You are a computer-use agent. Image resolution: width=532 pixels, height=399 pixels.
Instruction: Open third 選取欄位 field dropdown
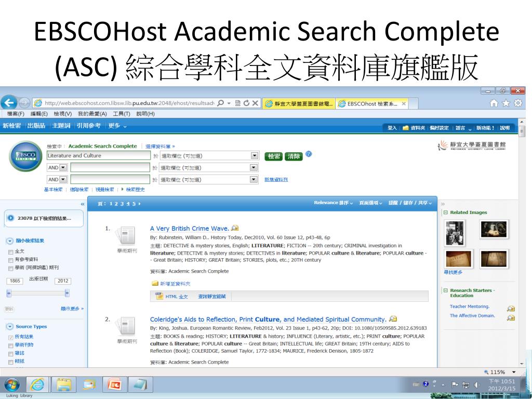point(254,179)
